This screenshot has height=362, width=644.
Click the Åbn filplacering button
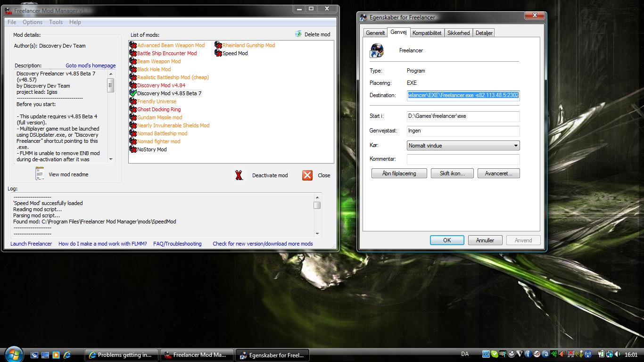[399, 173]
